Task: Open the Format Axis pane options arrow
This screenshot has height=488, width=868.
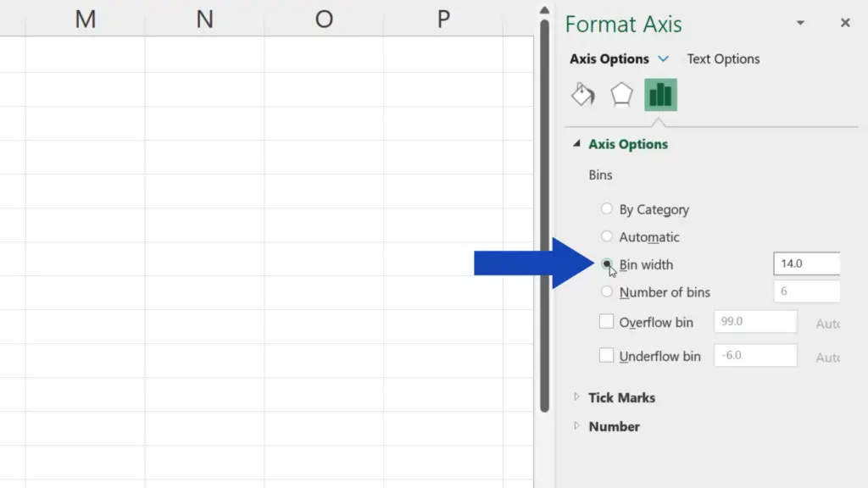Action: pos(800,23)
